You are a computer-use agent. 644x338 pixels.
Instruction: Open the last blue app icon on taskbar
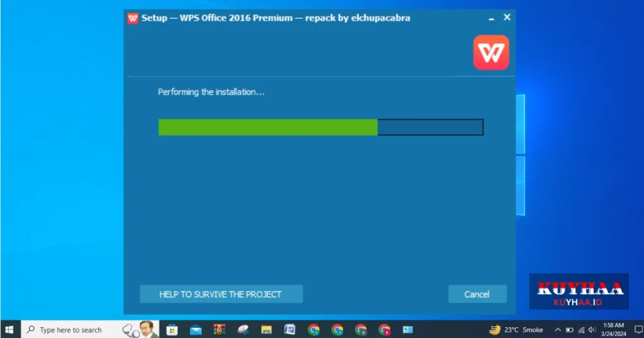point(408,329)
